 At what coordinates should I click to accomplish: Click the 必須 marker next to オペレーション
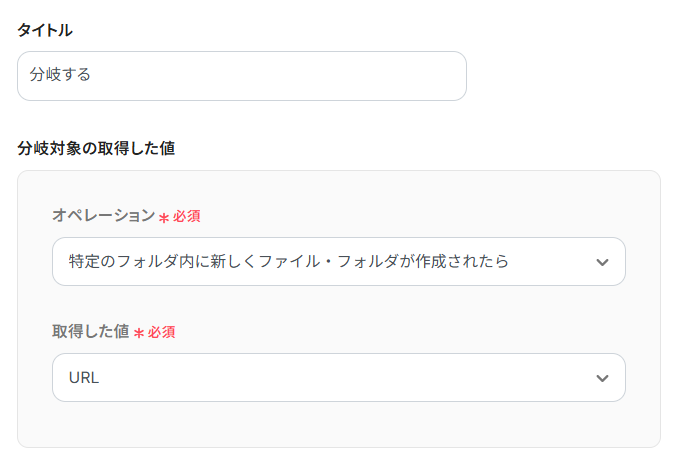point(187,216)
